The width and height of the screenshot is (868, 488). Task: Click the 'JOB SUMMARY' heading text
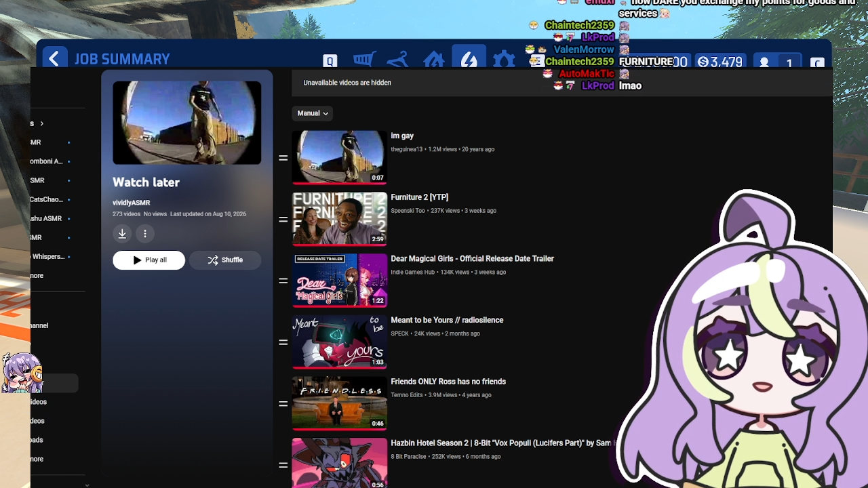tap(122, 59)
